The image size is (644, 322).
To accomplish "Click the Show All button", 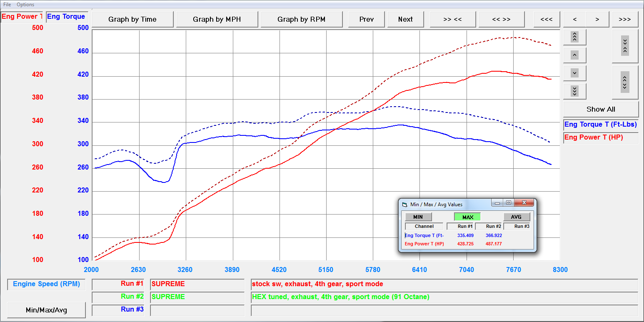I will [601, 109].
